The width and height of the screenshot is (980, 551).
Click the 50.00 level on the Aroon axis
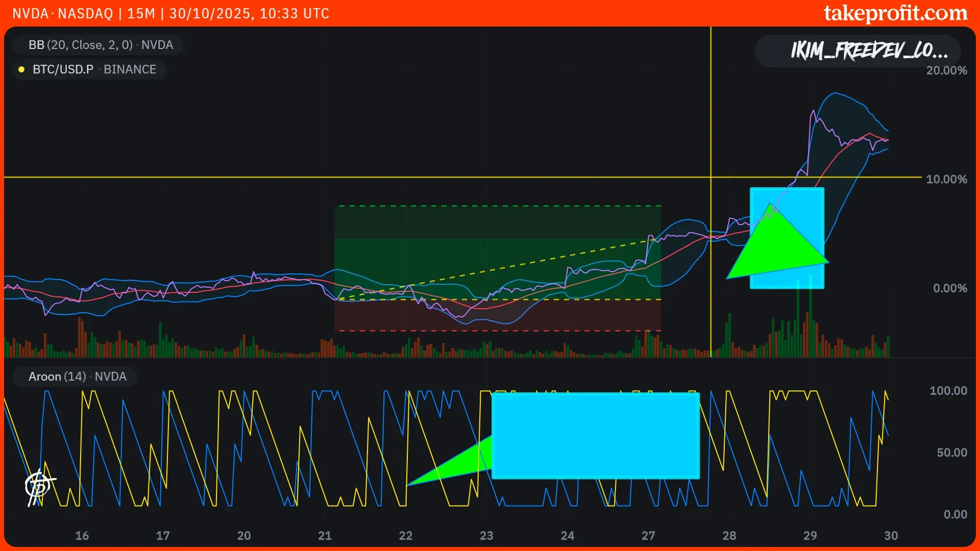(x=951, y=453)
